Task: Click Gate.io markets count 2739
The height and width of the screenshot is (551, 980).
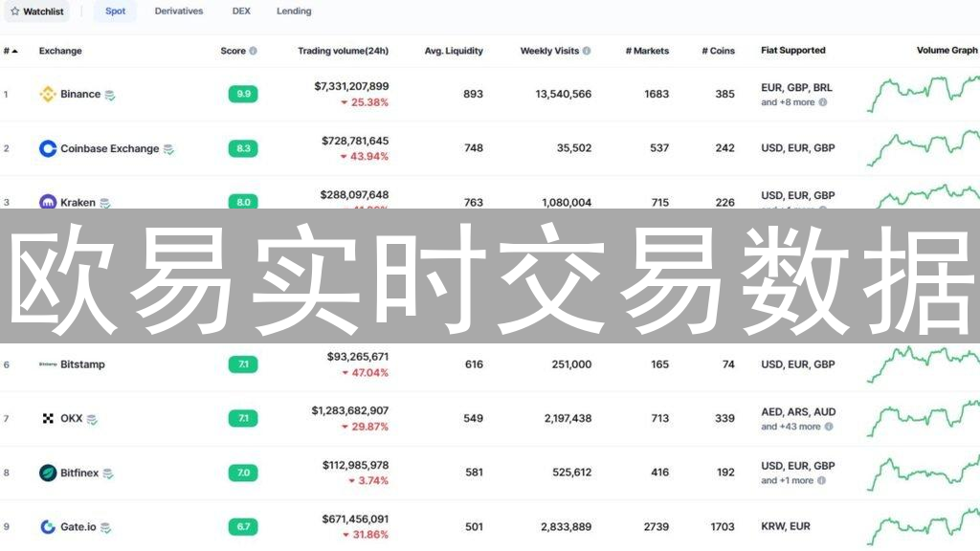Action: 657,527
